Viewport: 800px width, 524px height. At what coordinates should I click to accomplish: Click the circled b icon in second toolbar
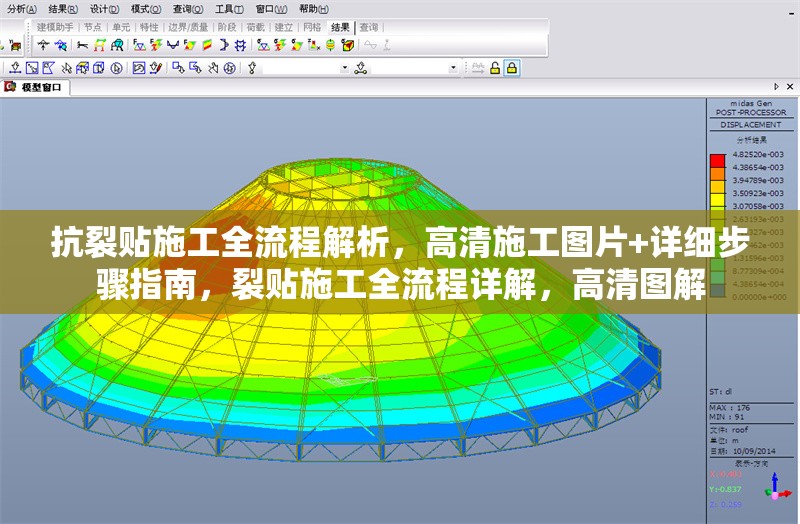coord(116,68)
